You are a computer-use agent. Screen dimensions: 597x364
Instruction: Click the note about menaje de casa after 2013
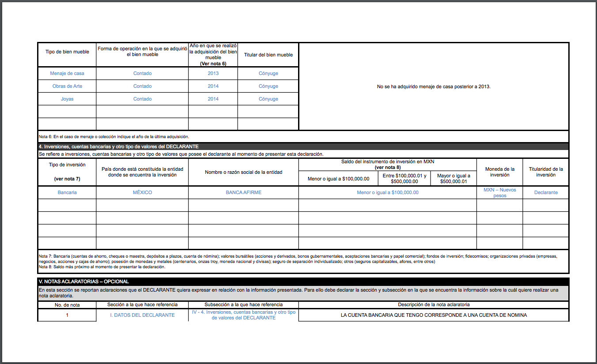click(434, 86)
